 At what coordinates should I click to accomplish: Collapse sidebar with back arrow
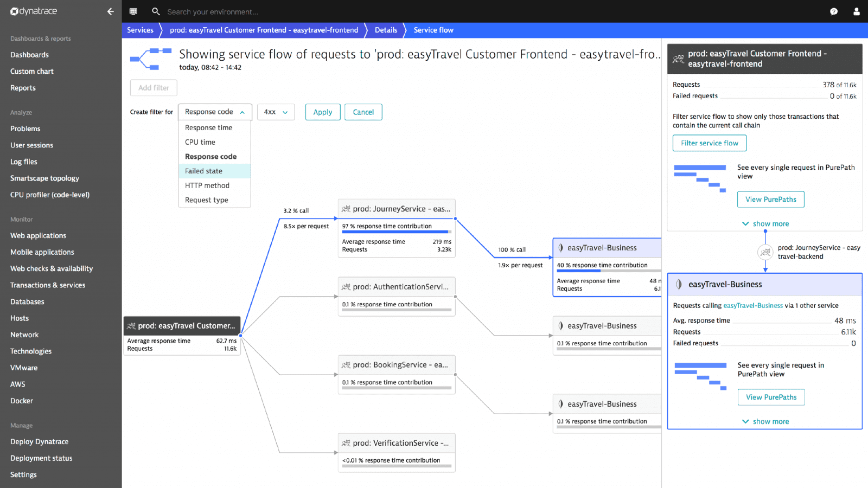pos(111,11)
